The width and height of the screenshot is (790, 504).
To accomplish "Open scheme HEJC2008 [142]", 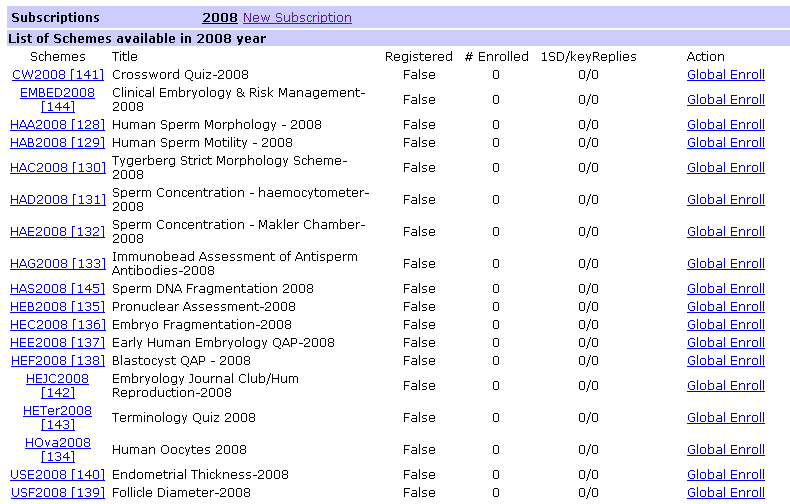I will click(57, 386).
